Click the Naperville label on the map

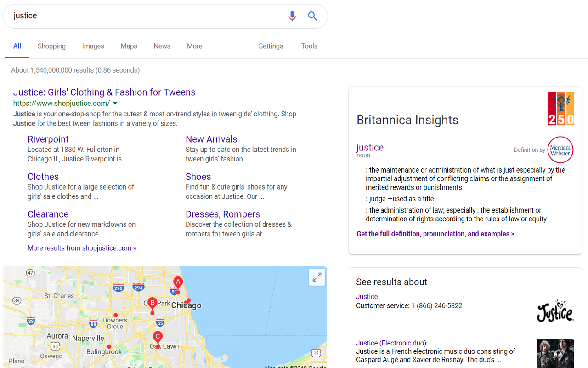pos(89,338)
